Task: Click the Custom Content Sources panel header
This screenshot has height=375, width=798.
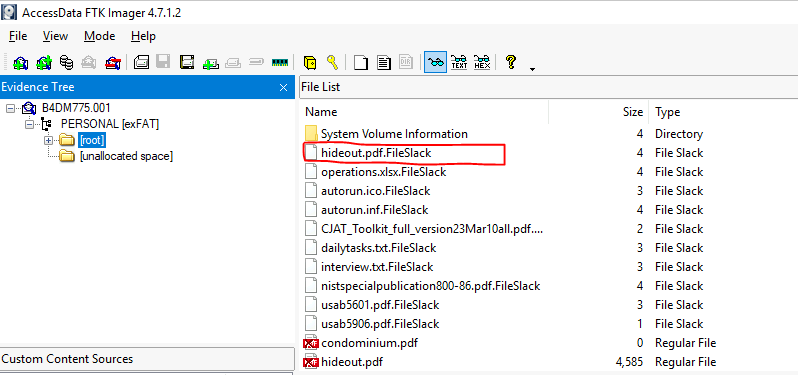Action: click(x=147, y=359)
